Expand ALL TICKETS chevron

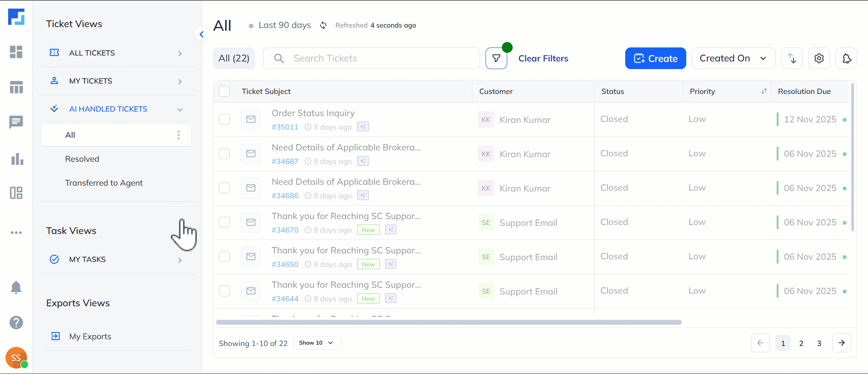click(180, 53)
